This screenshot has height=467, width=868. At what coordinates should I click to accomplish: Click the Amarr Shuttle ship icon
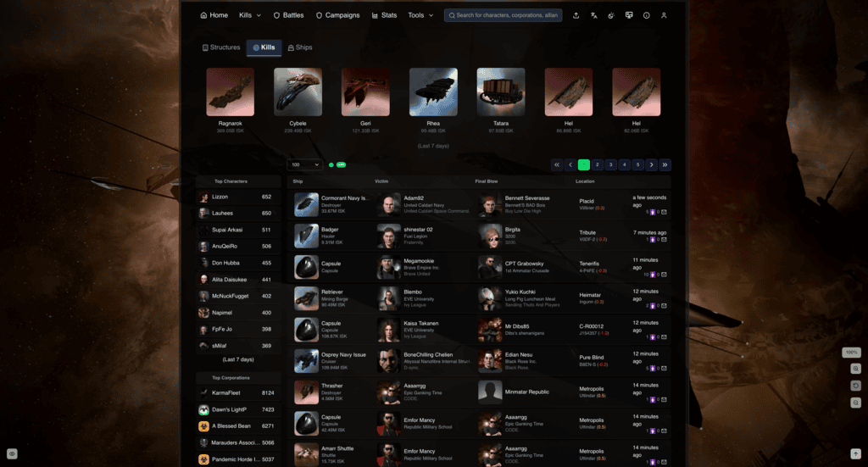click(x=306, y=455)
